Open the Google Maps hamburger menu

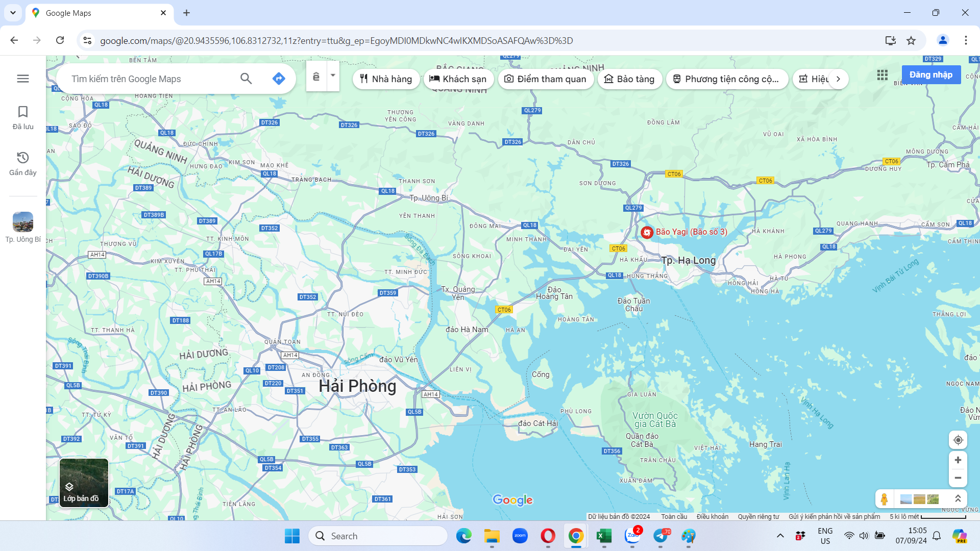point(23,79)
